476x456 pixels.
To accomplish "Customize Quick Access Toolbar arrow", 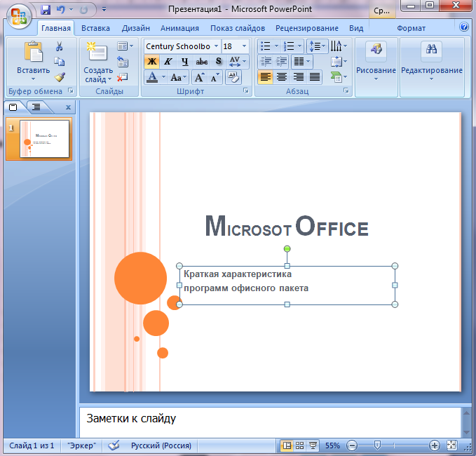I will [x=104, y=10].
